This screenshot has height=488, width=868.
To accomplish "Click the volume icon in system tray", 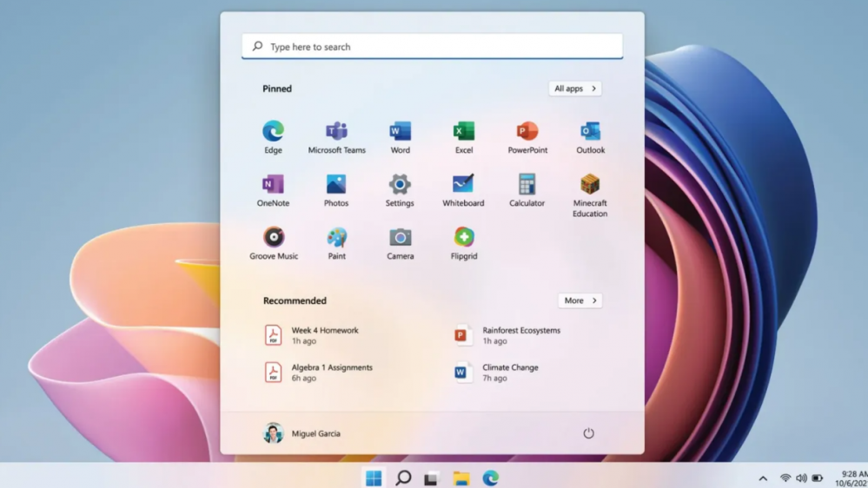I will [801, 478].
